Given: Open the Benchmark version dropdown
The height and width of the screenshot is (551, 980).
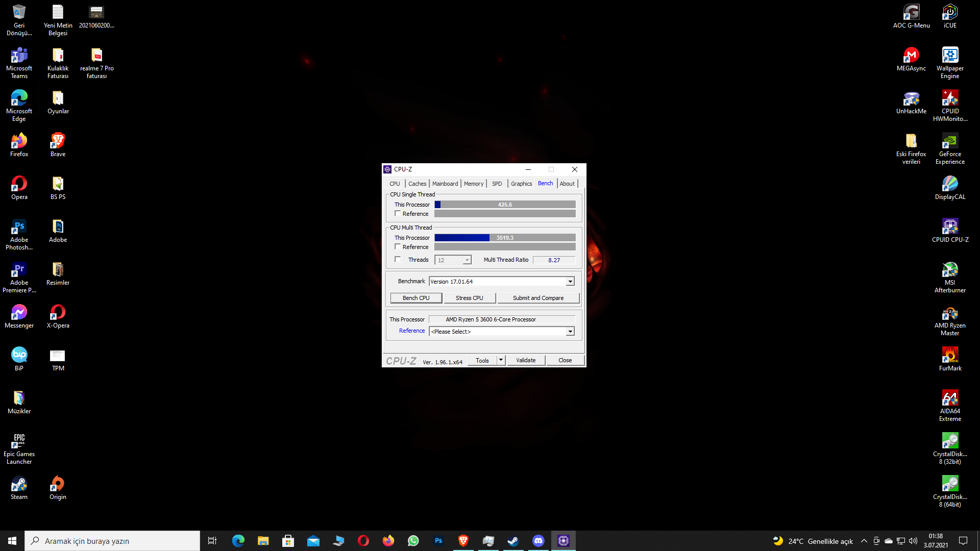Looking at the screenshot, I should pyautogui.click(x=570, y=282).
